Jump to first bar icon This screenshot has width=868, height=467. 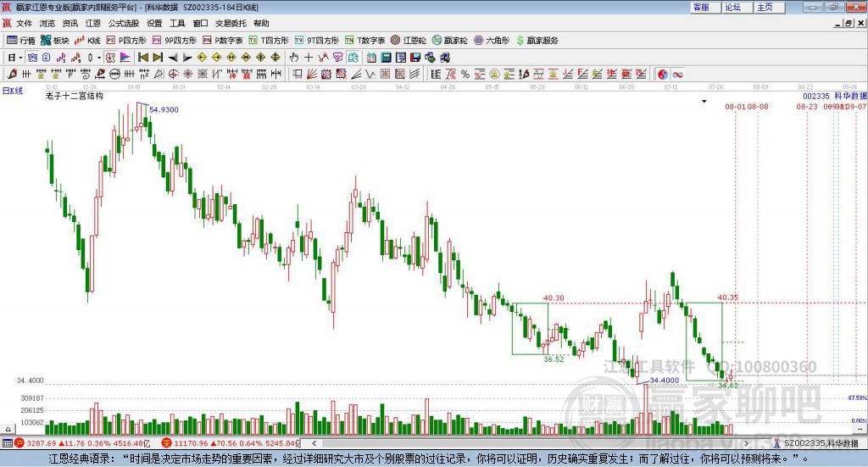click(142, 58)
